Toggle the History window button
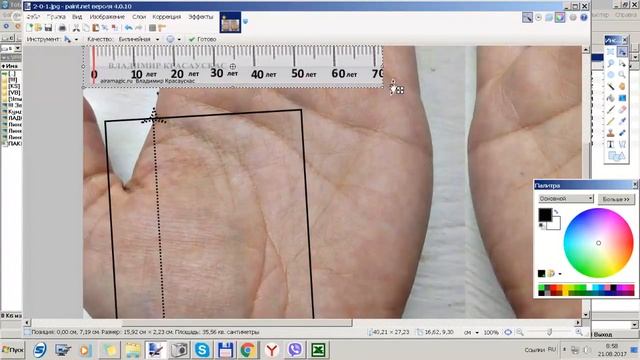Viewport: 640px width, 360px height. point(538,18)
